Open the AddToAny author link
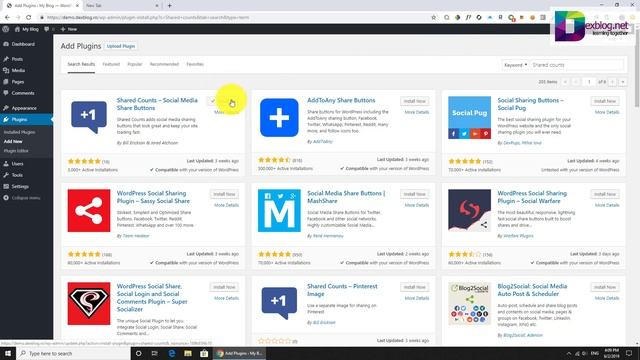 pos(322,142)
